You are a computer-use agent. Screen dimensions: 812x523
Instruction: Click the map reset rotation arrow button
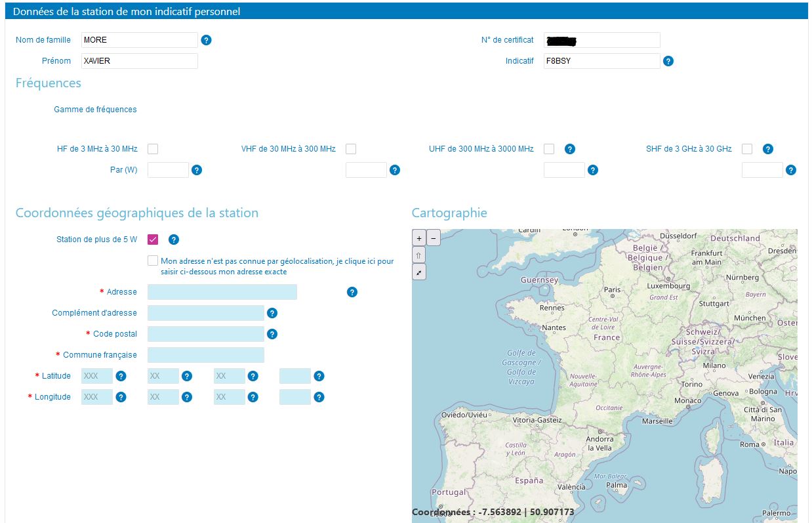coord(419,255)
